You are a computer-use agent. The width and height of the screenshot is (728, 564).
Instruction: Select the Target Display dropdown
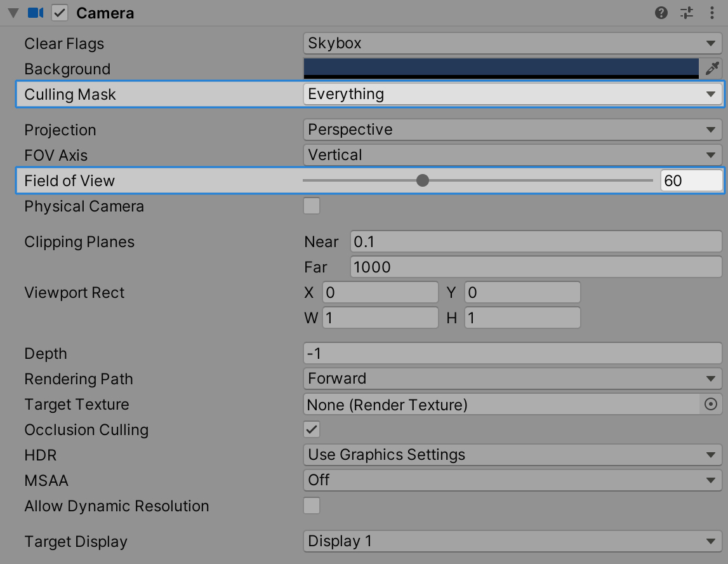(512, 541)
